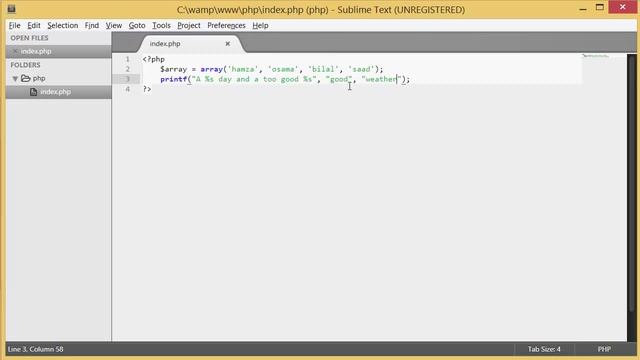This screenshot has height=360, width=640.
Task: Select index.php in Open Files list
Action: click(58, 51)
